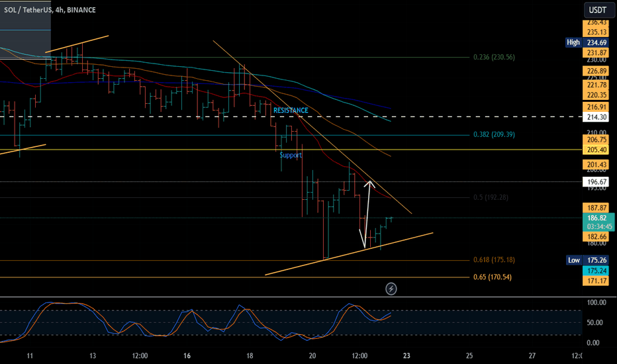
Task: Select the Low 175.26 price label
Action: click(587, 260)
